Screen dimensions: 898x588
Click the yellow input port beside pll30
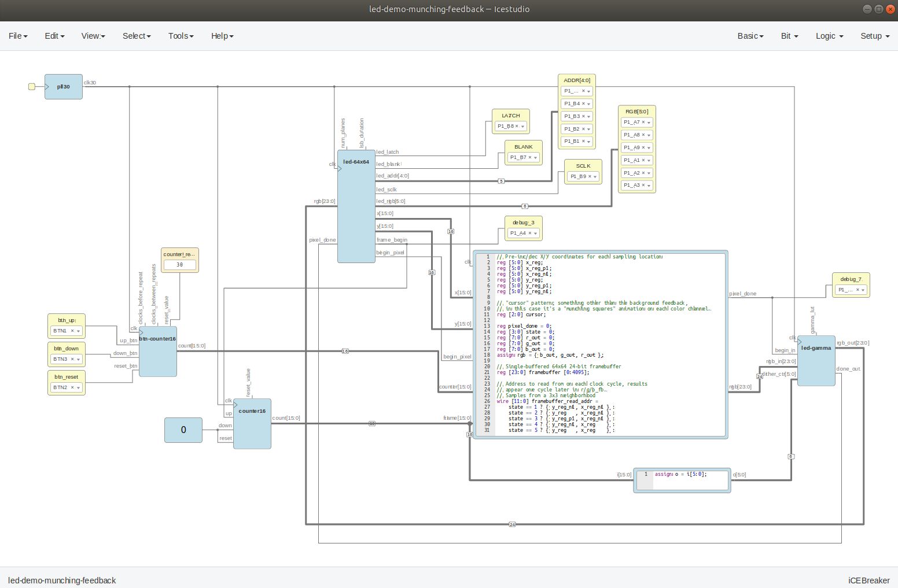tap(32, 87)
